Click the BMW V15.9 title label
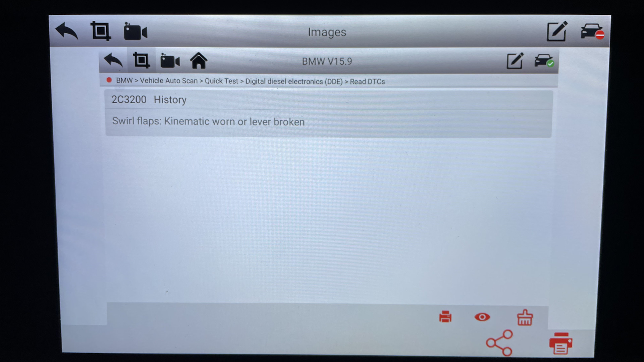Image resolution: width=644 pixels, height=362 pixels. [328, 61]
